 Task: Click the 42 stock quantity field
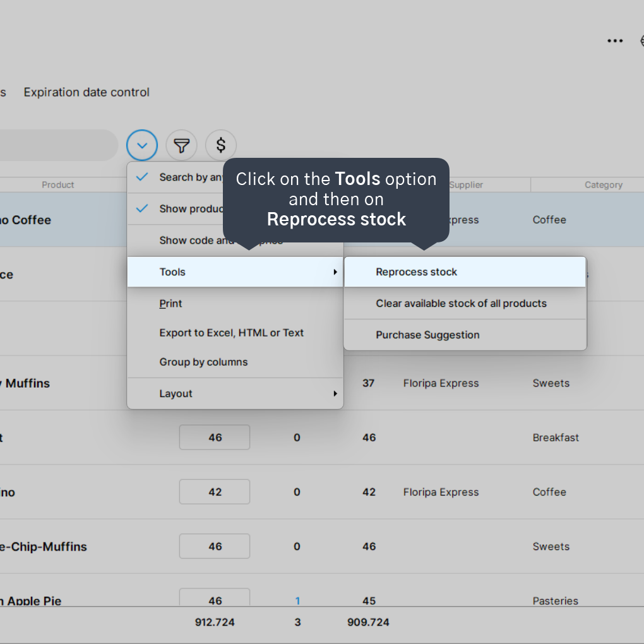pyautogui.click(x=215, y=492)
